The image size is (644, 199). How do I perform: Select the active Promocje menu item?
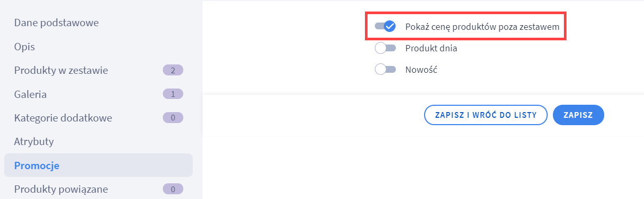pyautogui.click(x=98, y=165)
